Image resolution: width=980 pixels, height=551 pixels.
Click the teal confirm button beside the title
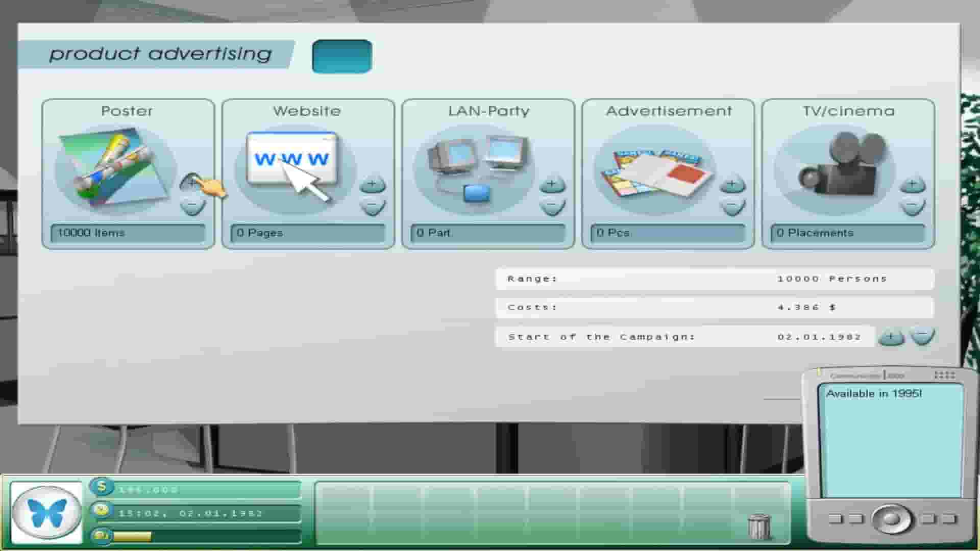341,56
